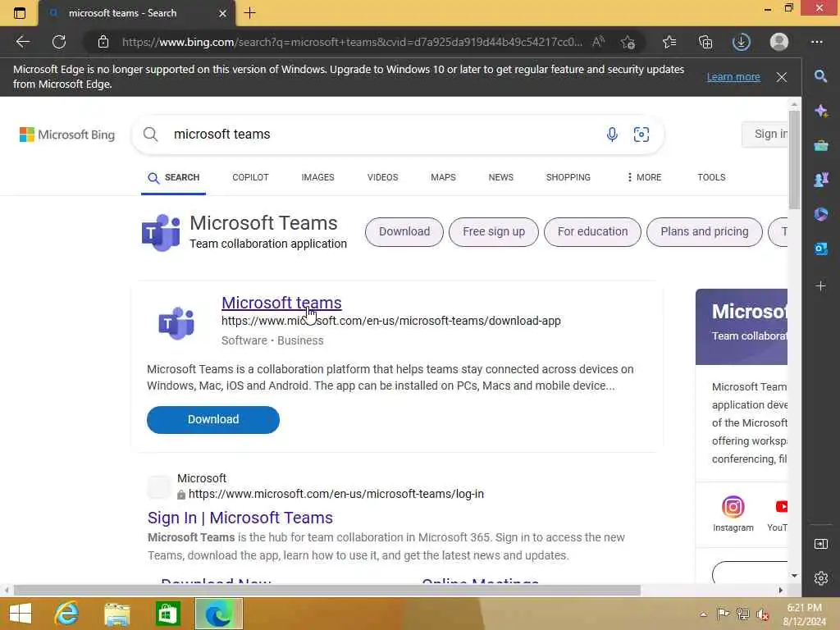The height and width of the screenshot is (630, 840).
Task: Open Learn more link in notification
Action: [733, 76]
